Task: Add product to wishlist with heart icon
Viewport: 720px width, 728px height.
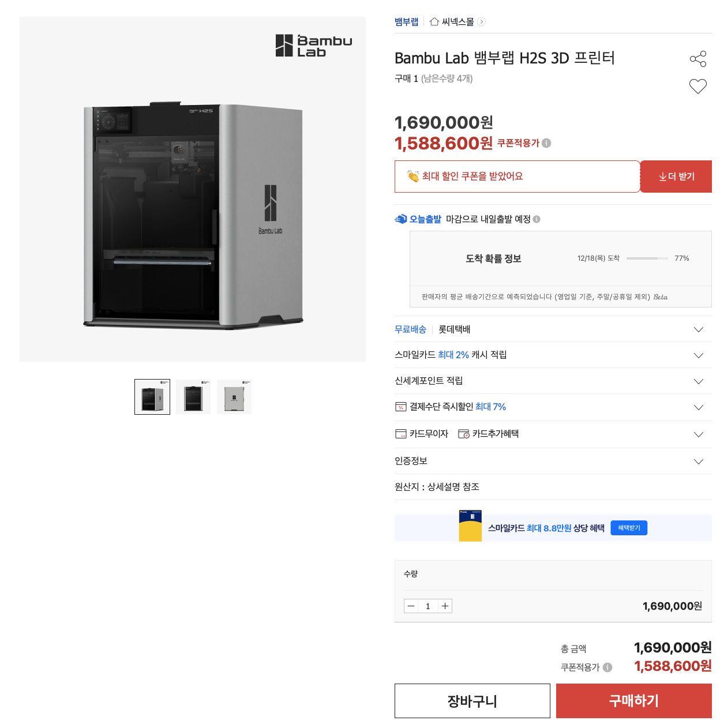Action: pyautogui.click(x=698, y=87)
